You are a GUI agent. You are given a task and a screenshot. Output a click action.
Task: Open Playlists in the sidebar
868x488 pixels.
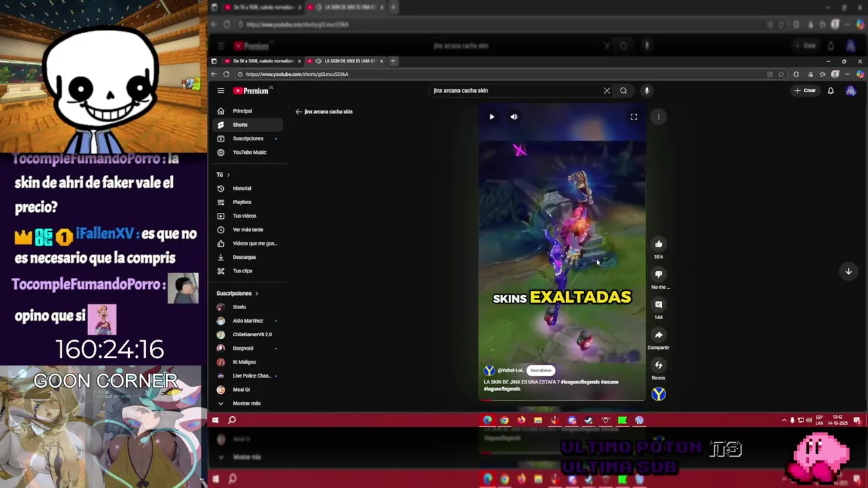point(248,202)
